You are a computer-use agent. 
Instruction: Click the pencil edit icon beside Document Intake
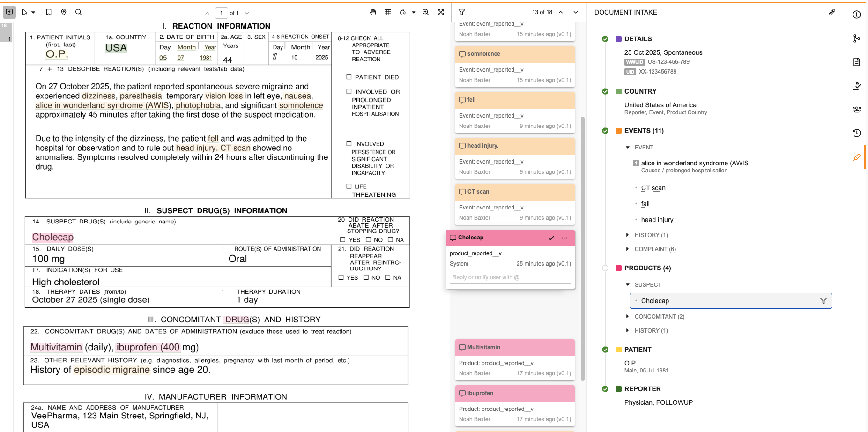tap(831, 12)
